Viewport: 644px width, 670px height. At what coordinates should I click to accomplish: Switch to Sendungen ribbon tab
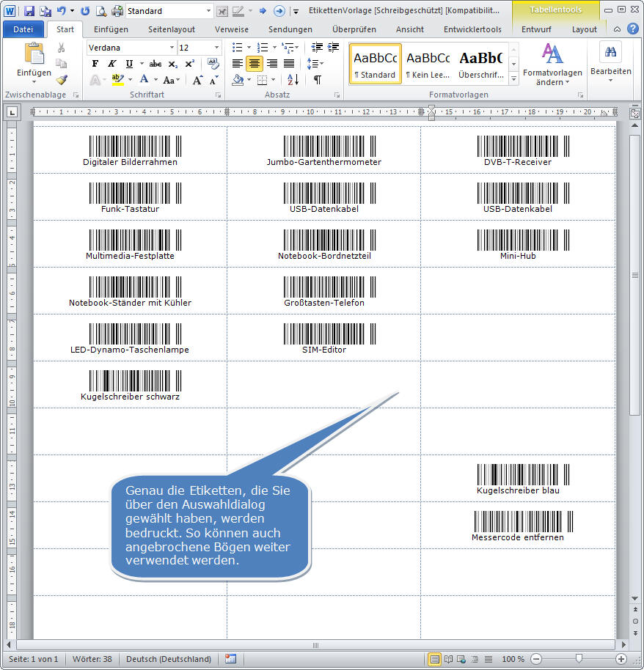click(x=290, y=29)
